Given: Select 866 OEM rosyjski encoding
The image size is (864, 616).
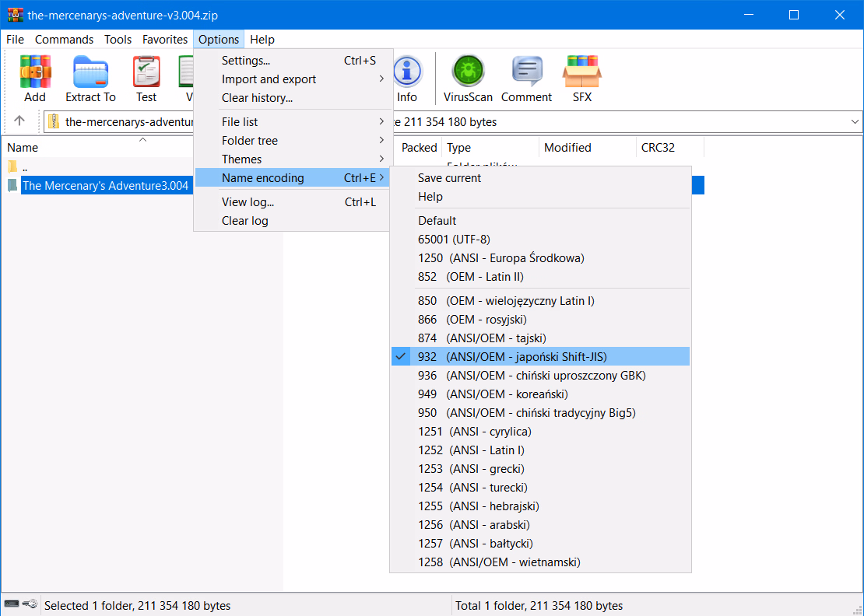Looking at the screenshot, I should pyautogui.click(x=540, y=320).
